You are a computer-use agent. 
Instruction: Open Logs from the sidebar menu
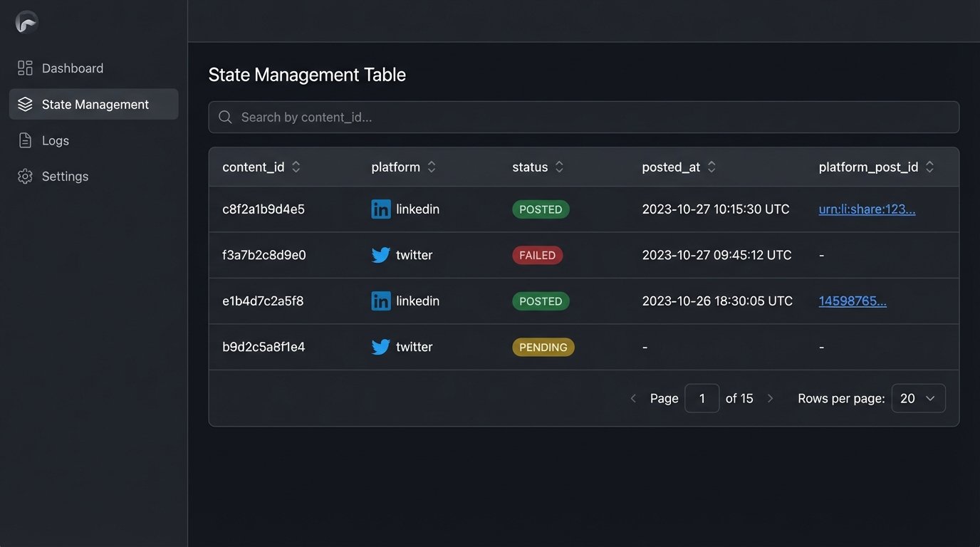[x=56, y=141]
